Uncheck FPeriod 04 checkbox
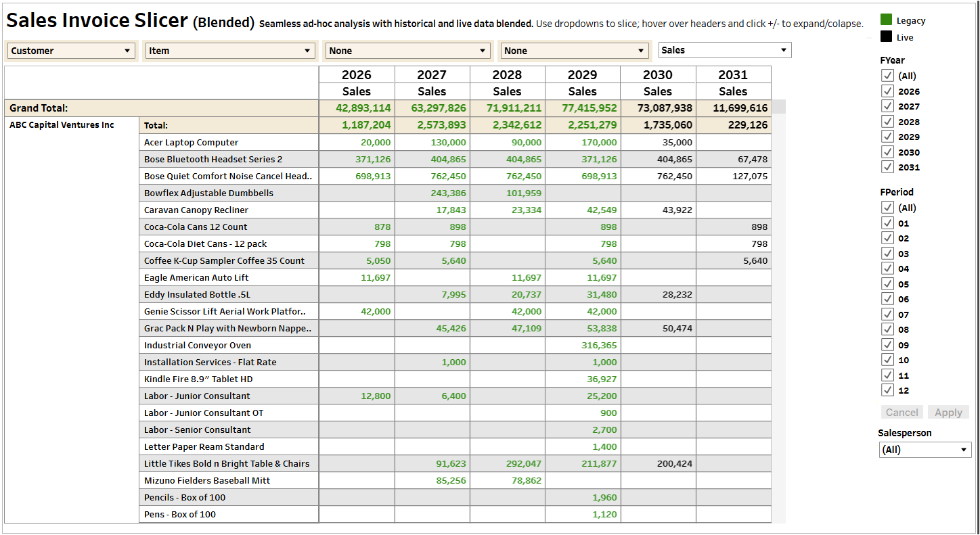 [x=888, y=269]
